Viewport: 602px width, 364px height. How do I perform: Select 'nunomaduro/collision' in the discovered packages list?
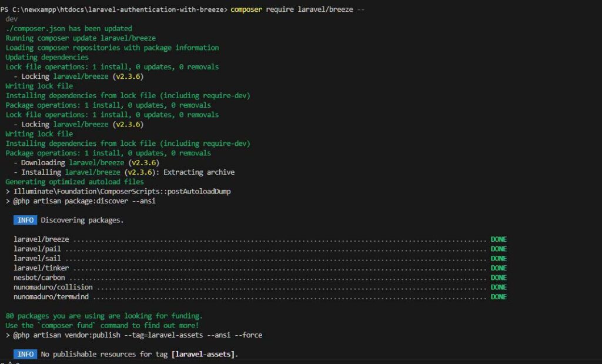(53, 287)
